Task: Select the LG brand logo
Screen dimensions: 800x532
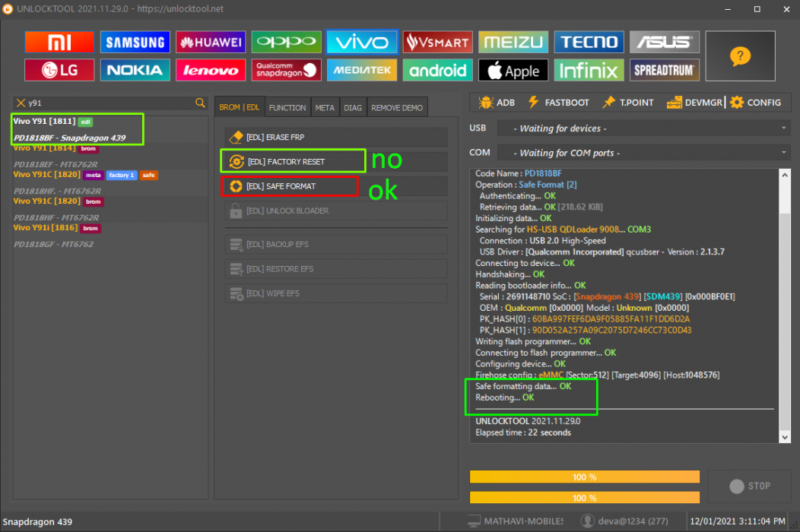Action: point(59,70)
